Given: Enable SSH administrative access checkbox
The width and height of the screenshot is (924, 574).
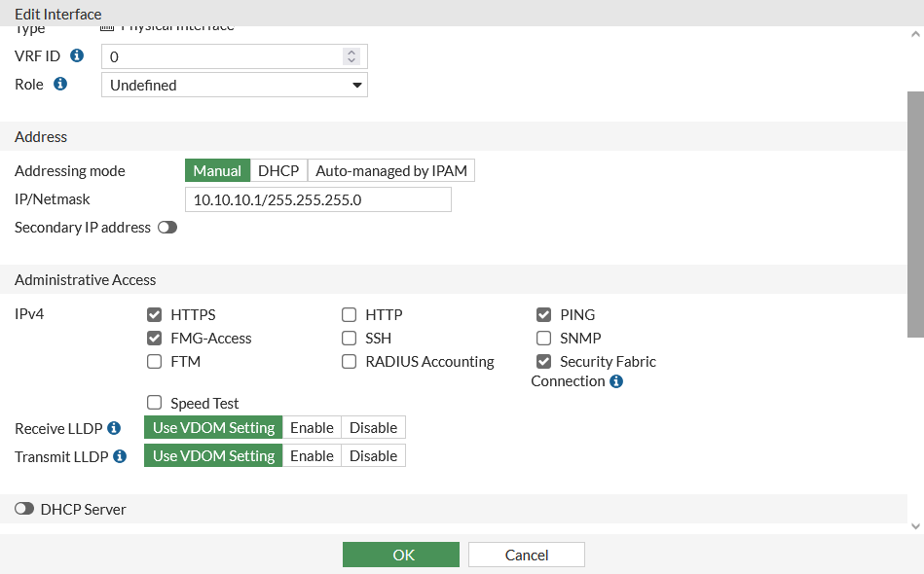Looking at the screenshot, I should pyautogui.click(x=349, y=339).
